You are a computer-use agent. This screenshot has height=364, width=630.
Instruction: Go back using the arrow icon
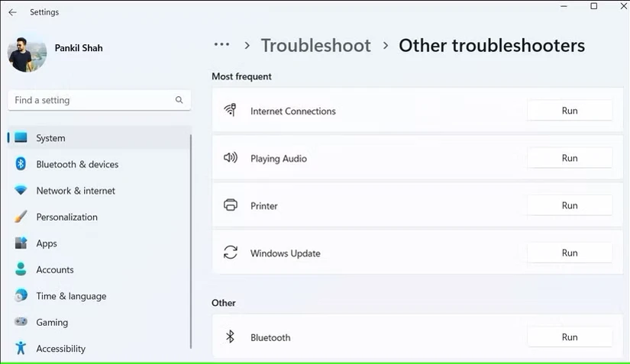tap(12, 12)
